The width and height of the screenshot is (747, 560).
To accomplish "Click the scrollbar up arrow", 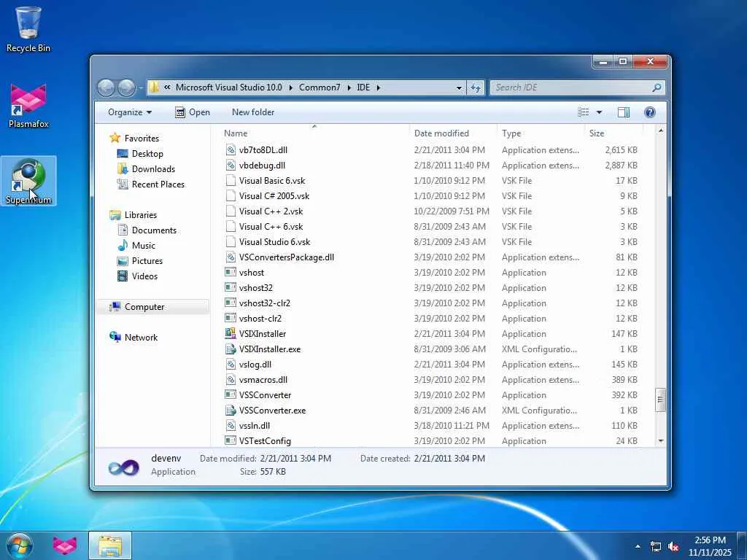I will click(x=660, y=131).
